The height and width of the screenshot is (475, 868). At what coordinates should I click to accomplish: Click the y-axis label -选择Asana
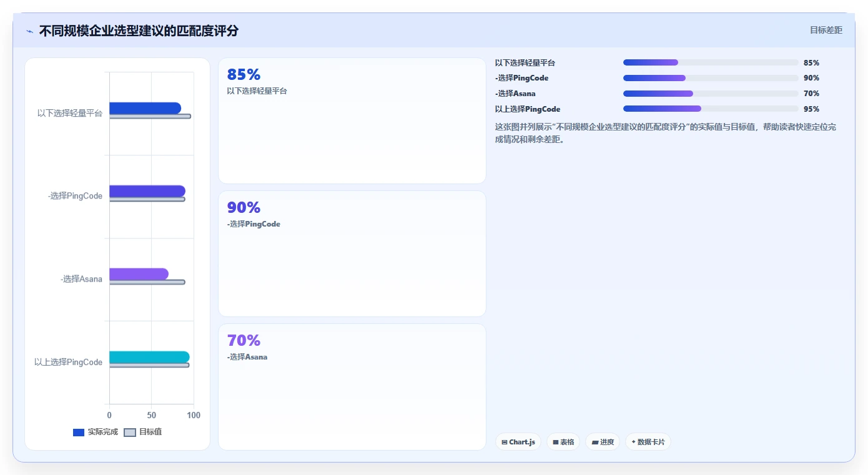point(81,279)
